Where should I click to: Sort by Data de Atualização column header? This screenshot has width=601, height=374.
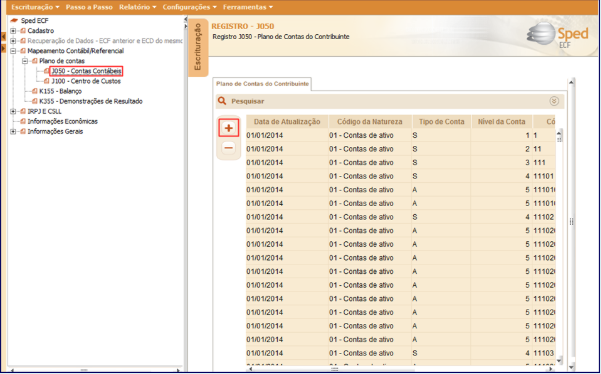coord(287,121)
